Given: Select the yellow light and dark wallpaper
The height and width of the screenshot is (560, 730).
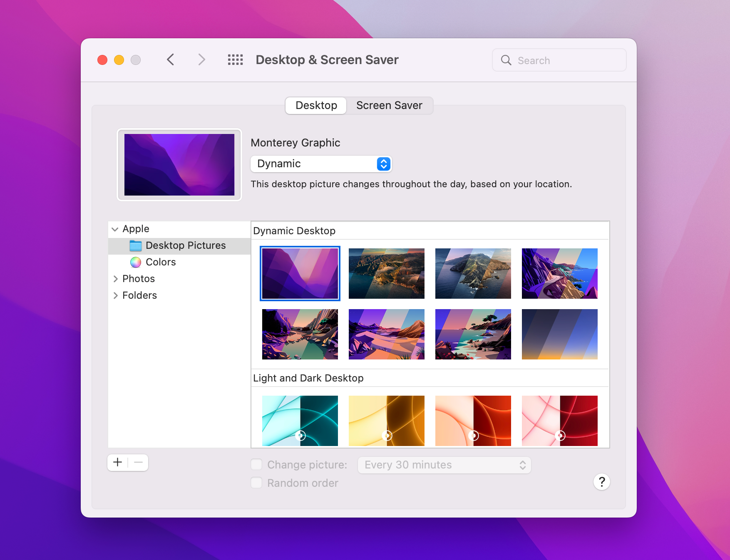Looking at the screenshot, I should pos(387,421).
